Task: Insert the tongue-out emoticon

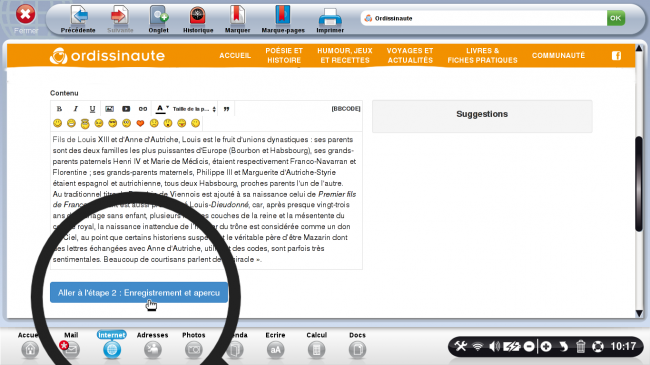Action: [x=182, y=123]
